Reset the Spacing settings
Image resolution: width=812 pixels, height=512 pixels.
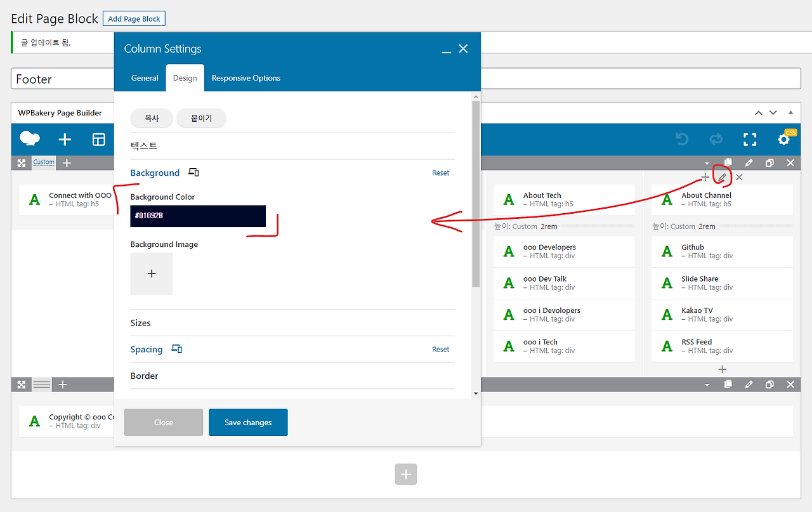pyautogui.click(x=441, y=349)
